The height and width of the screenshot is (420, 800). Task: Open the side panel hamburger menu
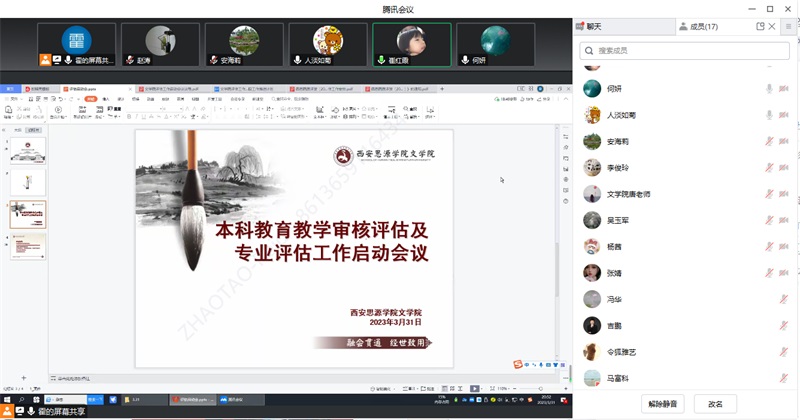[789, 27]
